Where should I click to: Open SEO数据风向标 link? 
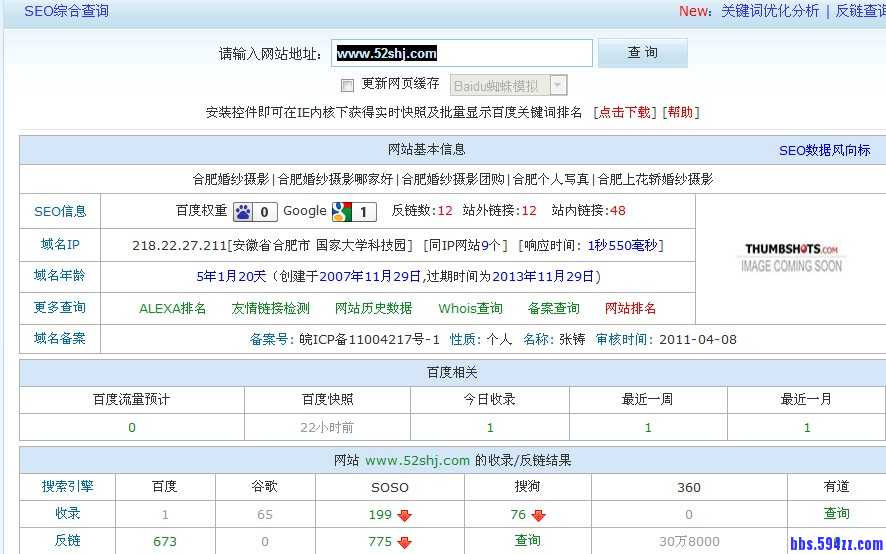[824, 150]
